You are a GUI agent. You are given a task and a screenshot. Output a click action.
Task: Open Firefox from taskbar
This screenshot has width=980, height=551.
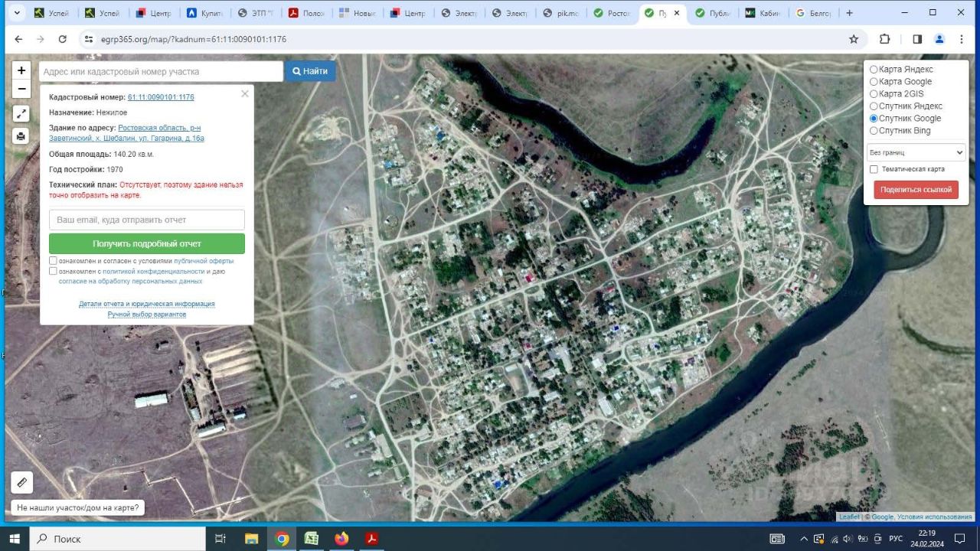point(341,539)
